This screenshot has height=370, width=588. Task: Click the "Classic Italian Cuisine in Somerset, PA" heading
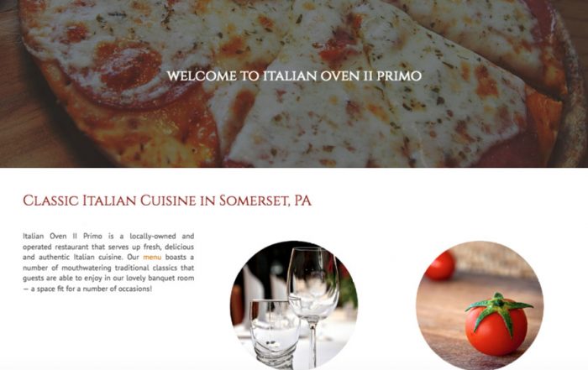click(167, 201)
